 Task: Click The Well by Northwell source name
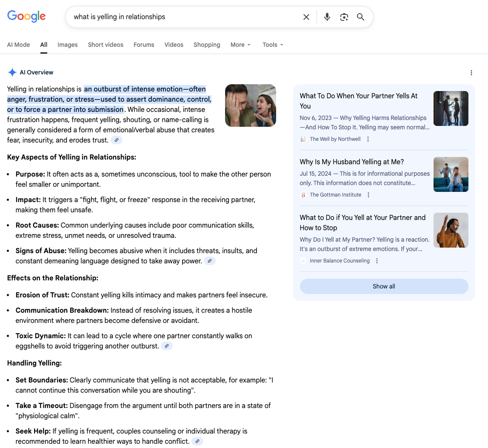[x=335, y=139]
